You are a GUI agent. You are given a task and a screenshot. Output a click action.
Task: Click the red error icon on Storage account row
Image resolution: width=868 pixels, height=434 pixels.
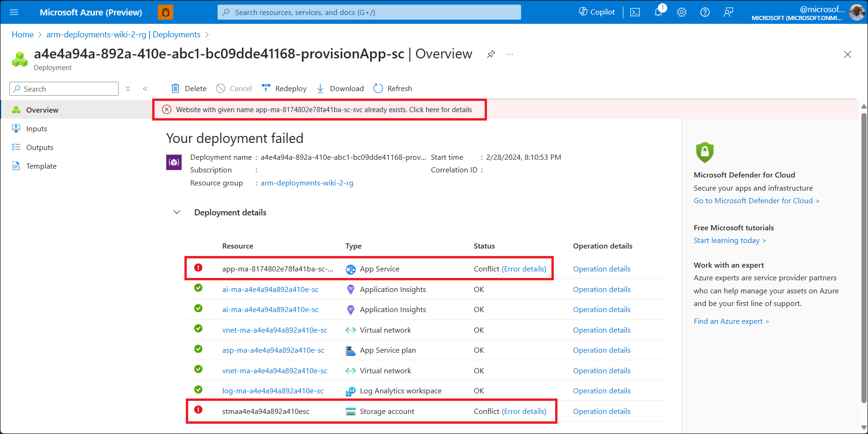[198, 410]
